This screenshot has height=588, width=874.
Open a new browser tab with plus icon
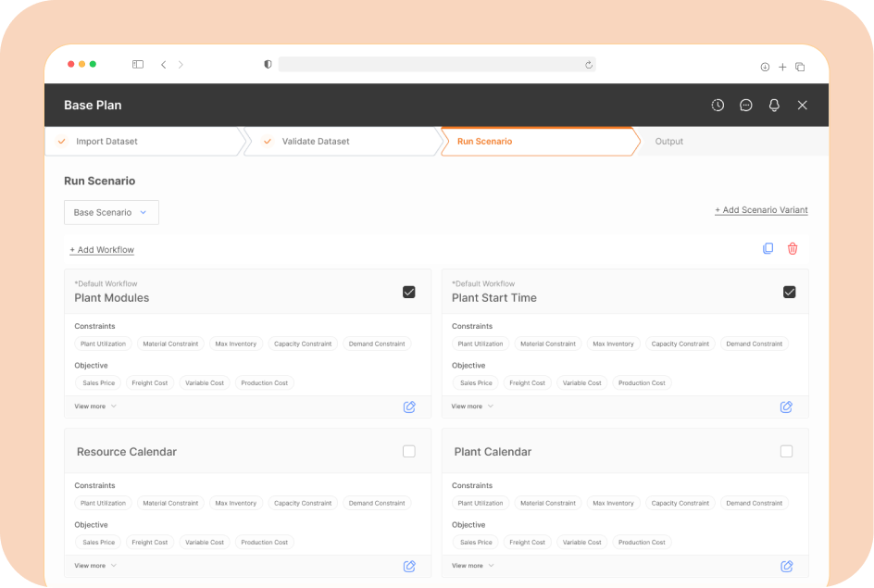(782, 67)
